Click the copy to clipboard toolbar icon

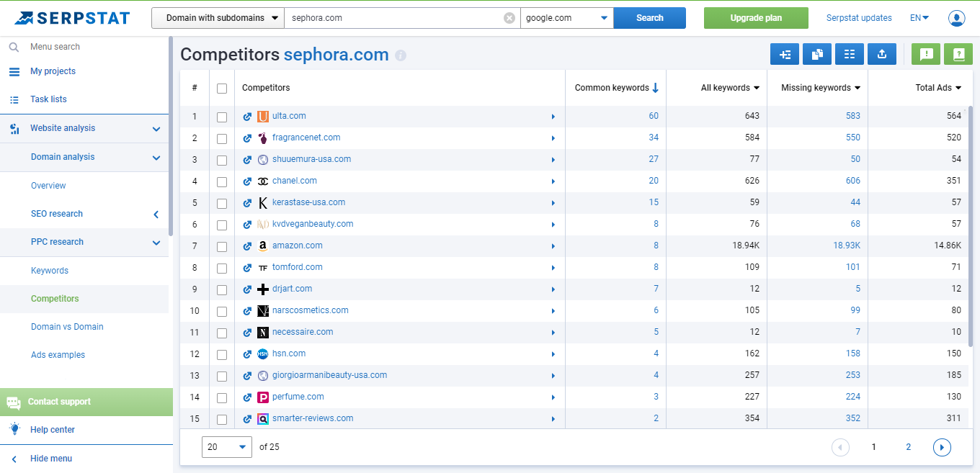point(817,54)
